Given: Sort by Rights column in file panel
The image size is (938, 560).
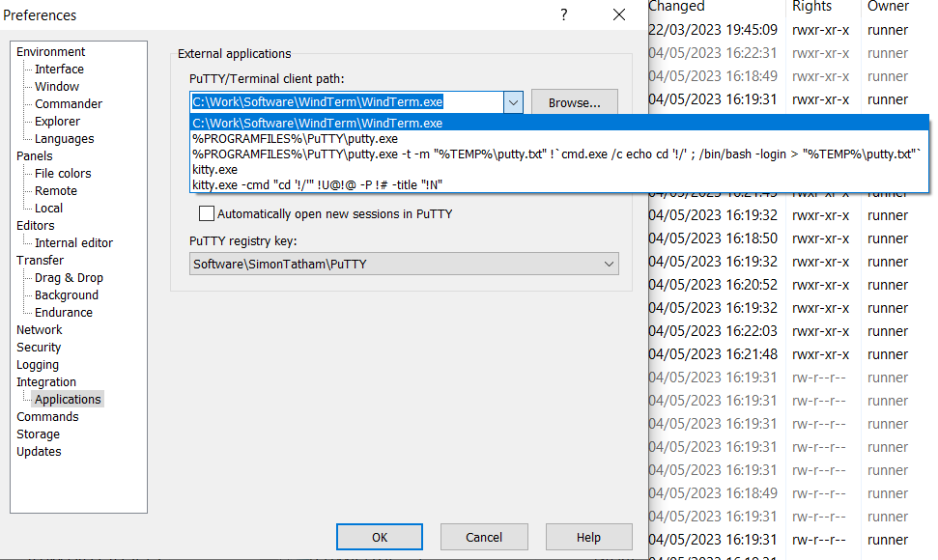Looking at the screenshot, I should 823,7.
